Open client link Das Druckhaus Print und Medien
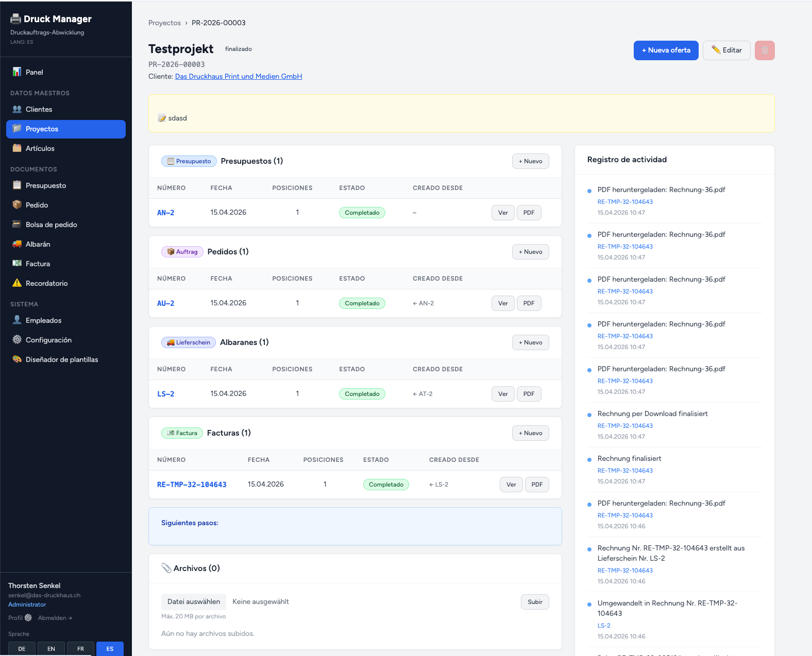Viewport: 812px width, 656px height. coord(238,76)
